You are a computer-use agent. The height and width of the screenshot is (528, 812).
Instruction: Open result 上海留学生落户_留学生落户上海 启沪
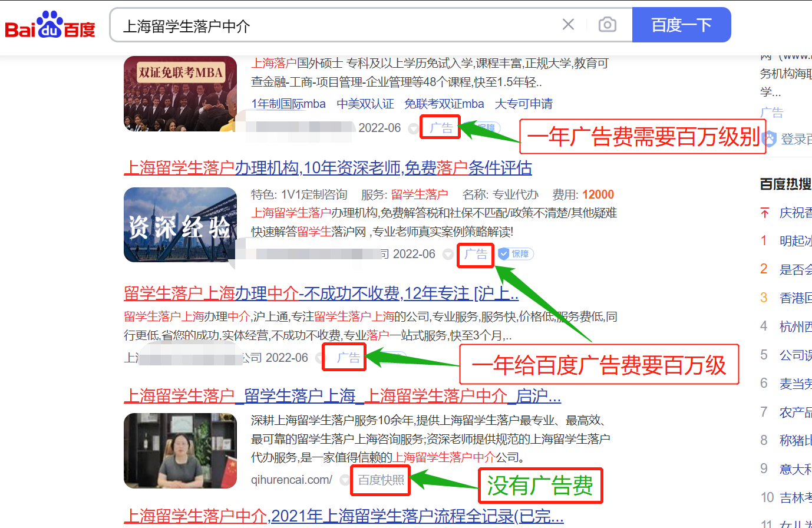(342, 395)
